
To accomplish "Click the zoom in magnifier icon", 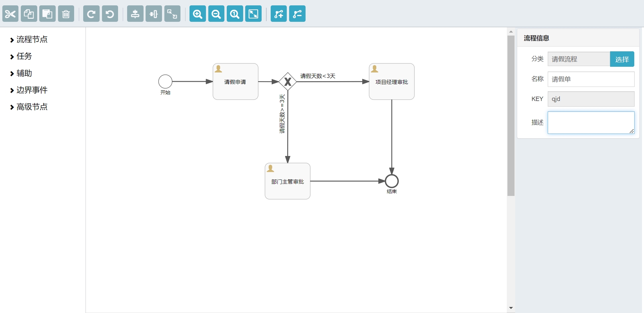I will point(198,14).
